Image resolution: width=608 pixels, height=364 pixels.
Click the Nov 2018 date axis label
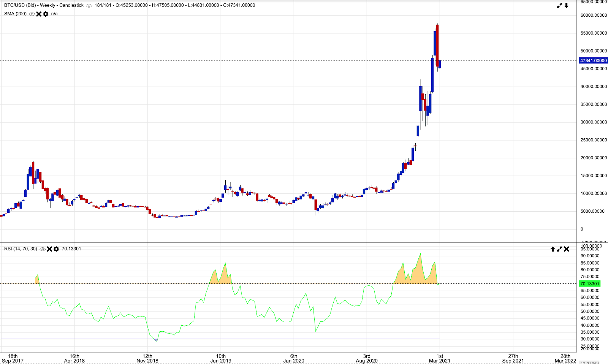147,358
